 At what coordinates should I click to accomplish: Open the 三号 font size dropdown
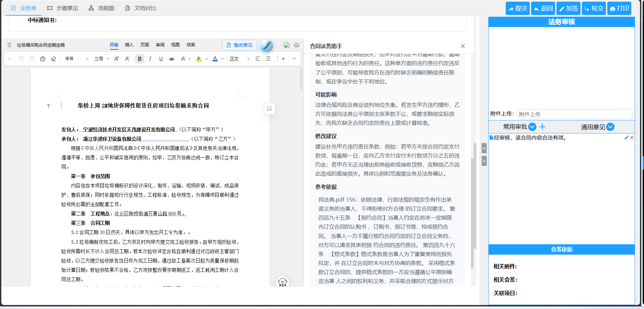point(102,59)
